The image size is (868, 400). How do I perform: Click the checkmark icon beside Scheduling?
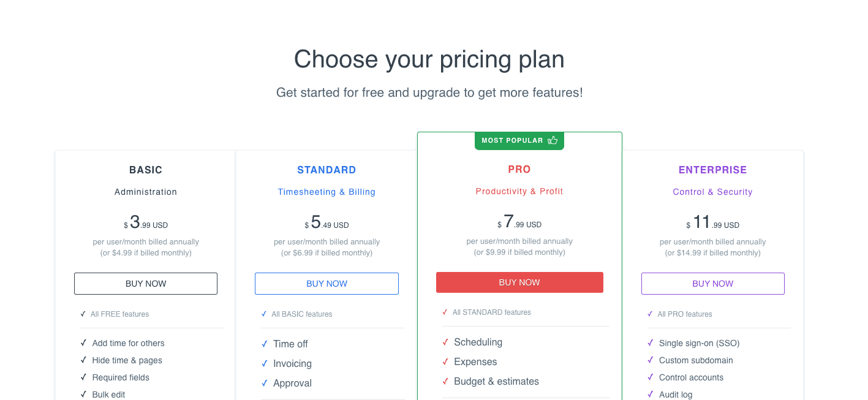[x=445, y=342]
